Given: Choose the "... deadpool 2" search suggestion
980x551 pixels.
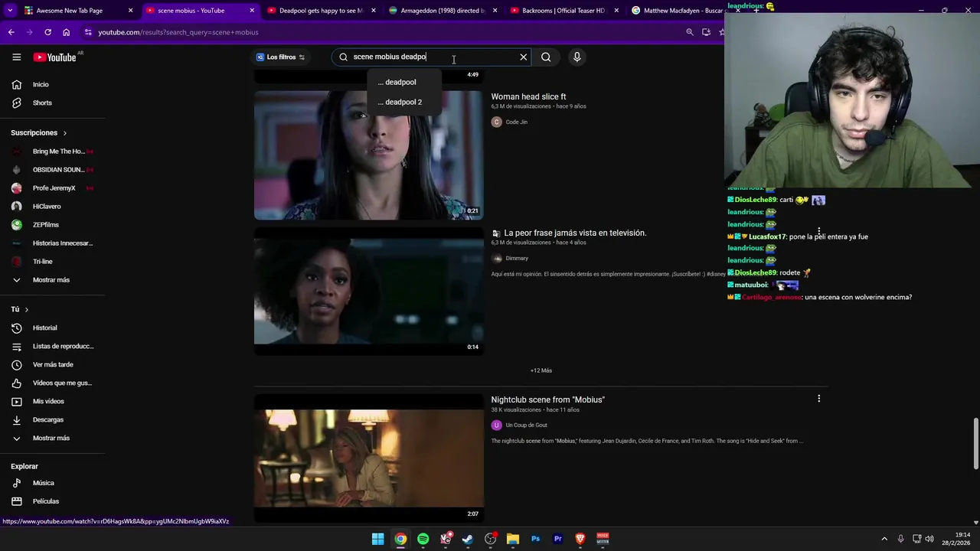Looking at the screenshot, I should (x=404, y=102).
